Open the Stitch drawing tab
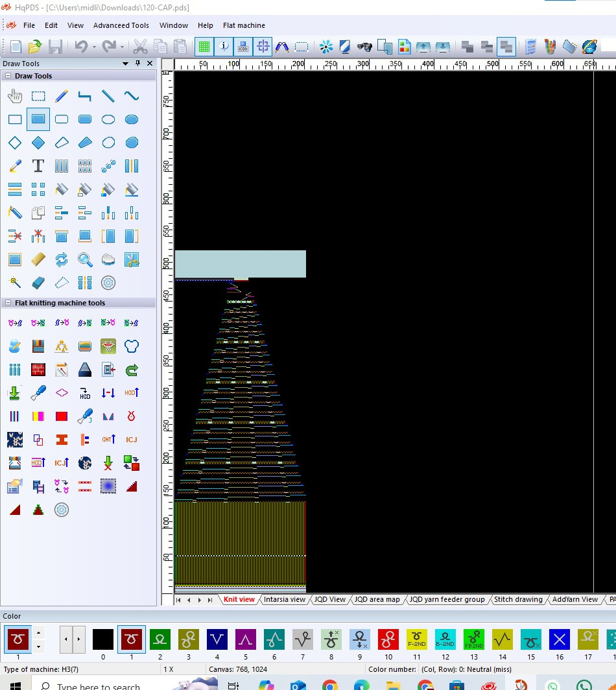Viewport: 616px width, 690px height. coord(518,599)
